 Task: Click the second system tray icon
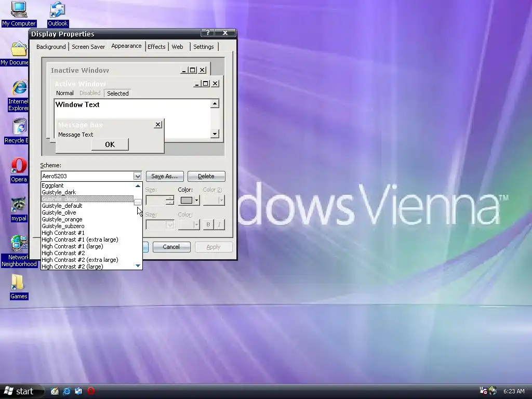(x=493, y=391)
